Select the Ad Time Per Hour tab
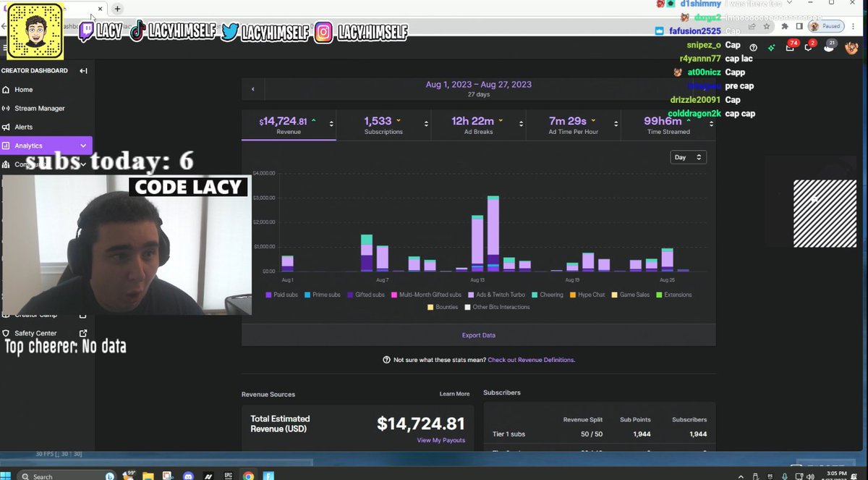The height and width of the screenshot is (480, 868). [x=573, y=125]
